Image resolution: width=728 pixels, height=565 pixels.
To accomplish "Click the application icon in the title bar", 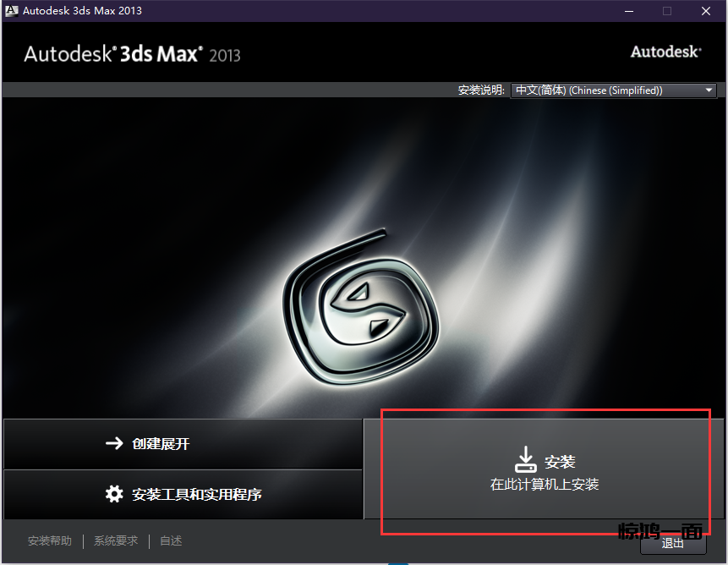I will [11, 11].
